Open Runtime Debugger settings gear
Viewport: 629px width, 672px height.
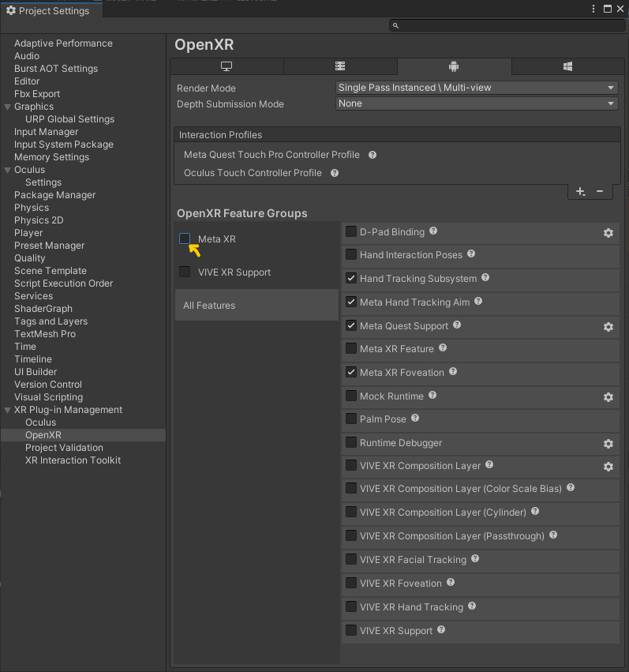coord(608,443)
